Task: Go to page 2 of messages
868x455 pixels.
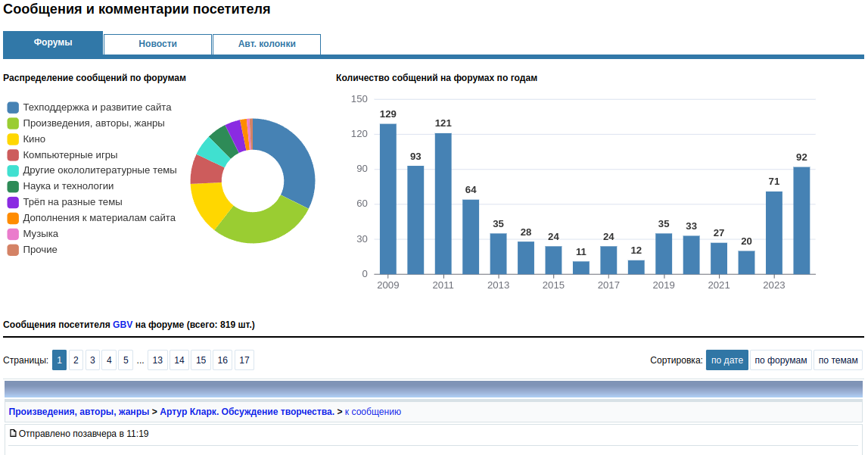Action: 76,360
